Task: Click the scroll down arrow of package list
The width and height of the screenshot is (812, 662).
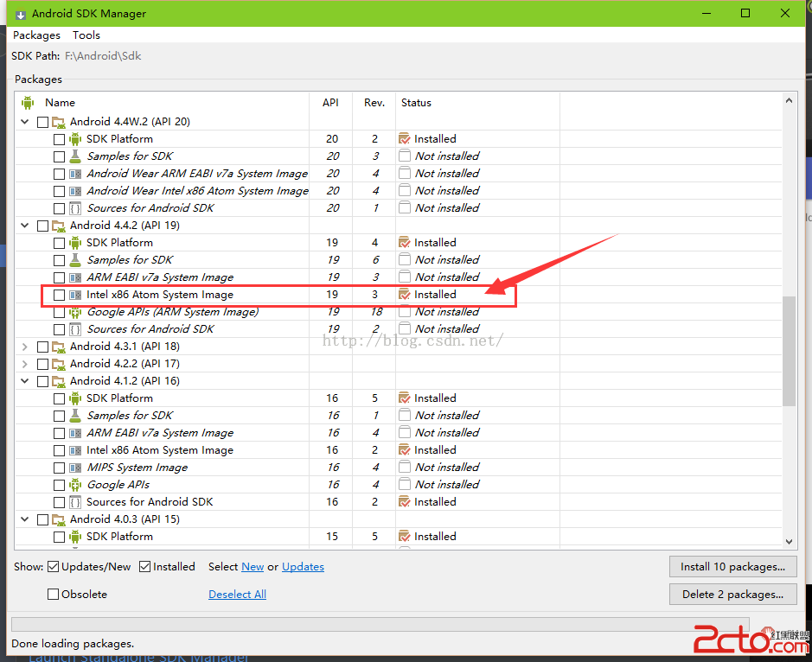Action: [789, 542]
